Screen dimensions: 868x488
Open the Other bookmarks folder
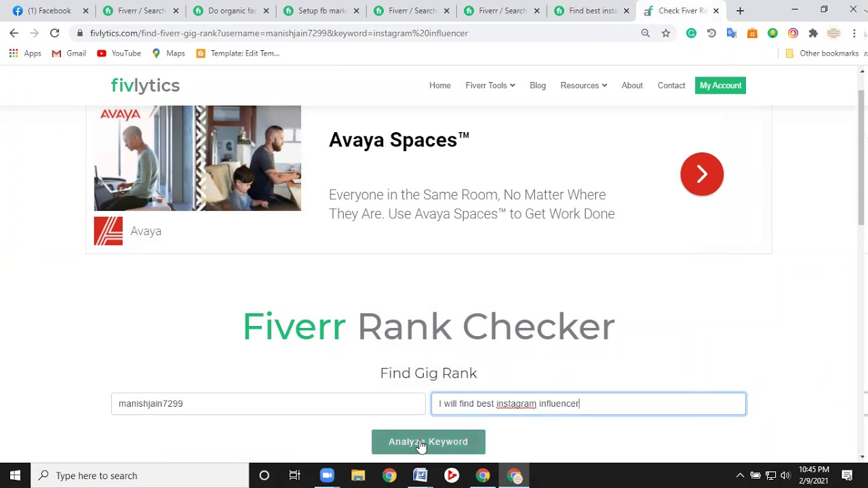[x=822, y=54]
